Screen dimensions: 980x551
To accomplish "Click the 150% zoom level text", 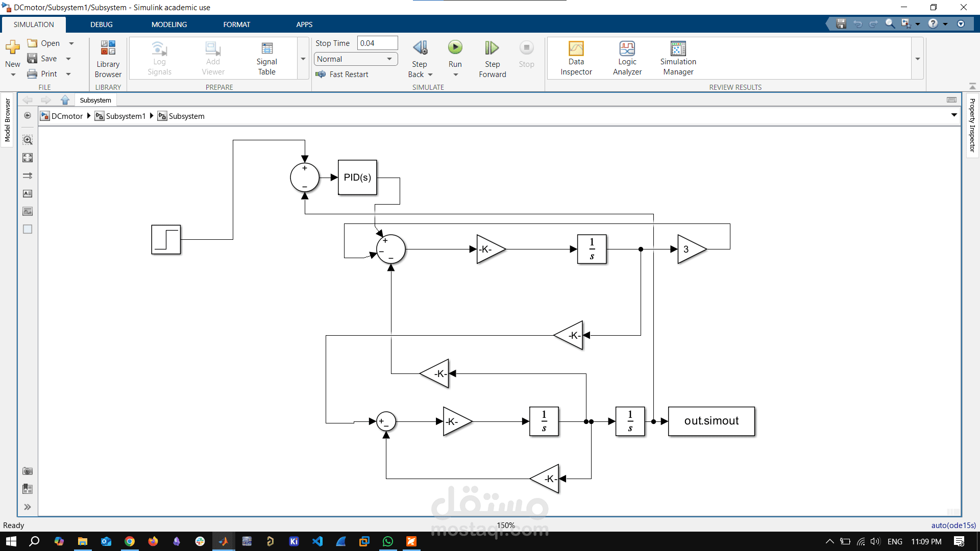I will coord(506,525).
